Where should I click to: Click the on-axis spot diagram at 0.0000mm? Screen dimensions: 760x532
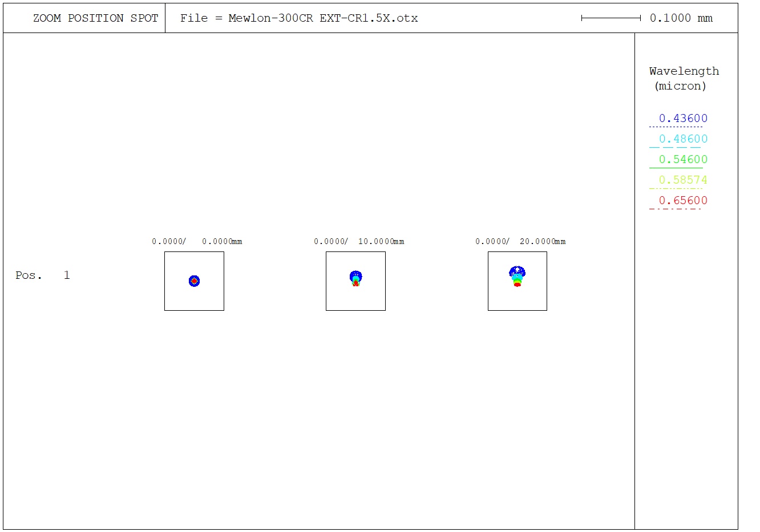194,281
